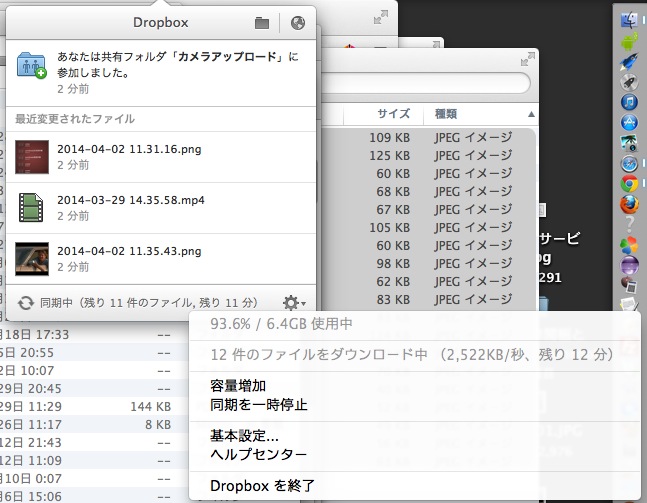Open the blue rocket app in Dock
647x503 pixels.
629,62
